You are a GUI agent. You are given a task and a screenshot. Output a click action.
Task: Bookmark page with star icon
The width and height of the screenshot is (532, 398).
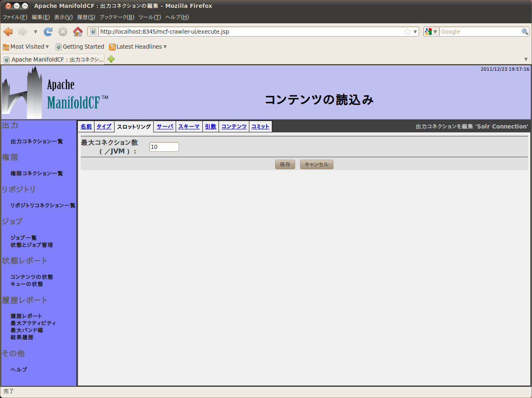click(407, 32)
